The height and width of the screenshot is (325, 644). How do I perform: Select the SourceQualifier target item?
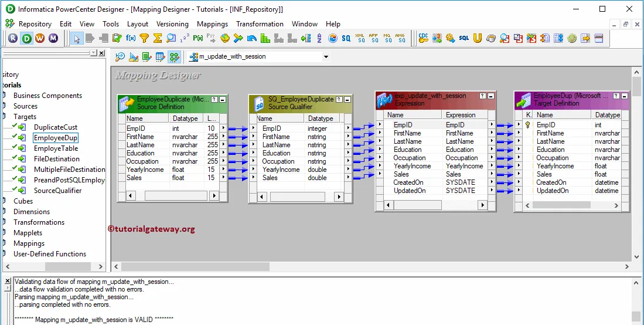[x=57, y=191]
